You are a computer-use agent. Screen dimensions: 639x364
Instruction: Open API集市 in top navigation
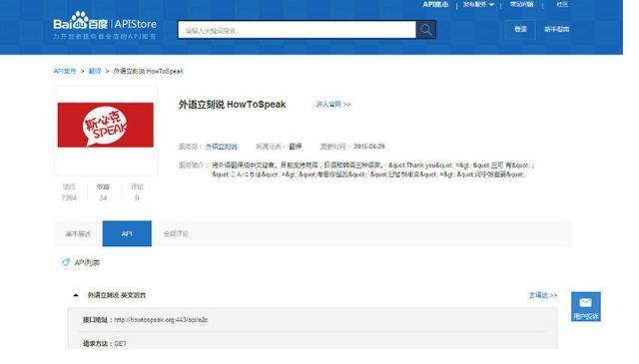click(435, 4)
